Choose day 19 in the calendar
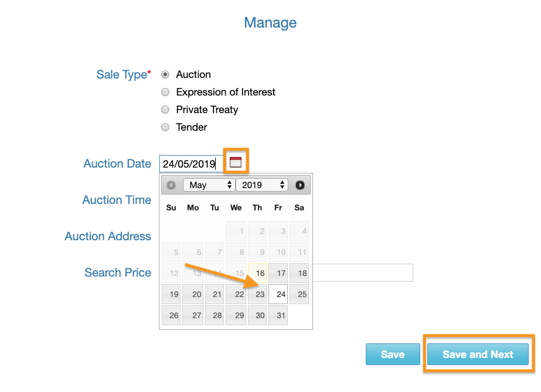The image size is (541, 392). point(172,294)
